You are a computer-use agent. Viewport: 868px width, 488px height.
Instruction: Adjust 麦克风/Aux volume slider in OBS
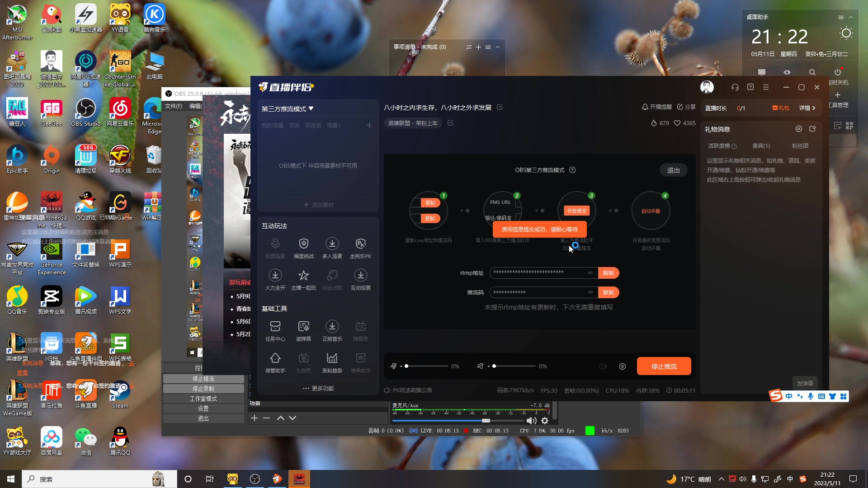458,421
